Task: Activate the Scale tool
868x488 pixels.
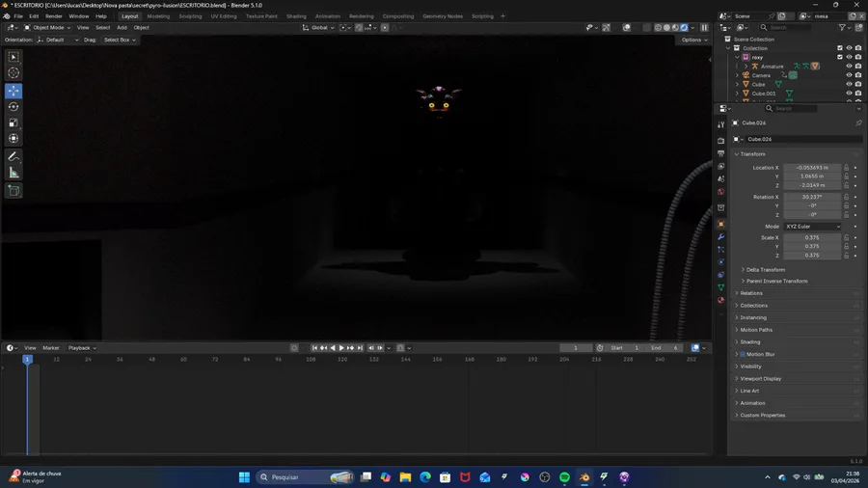Action: [14, 122]
